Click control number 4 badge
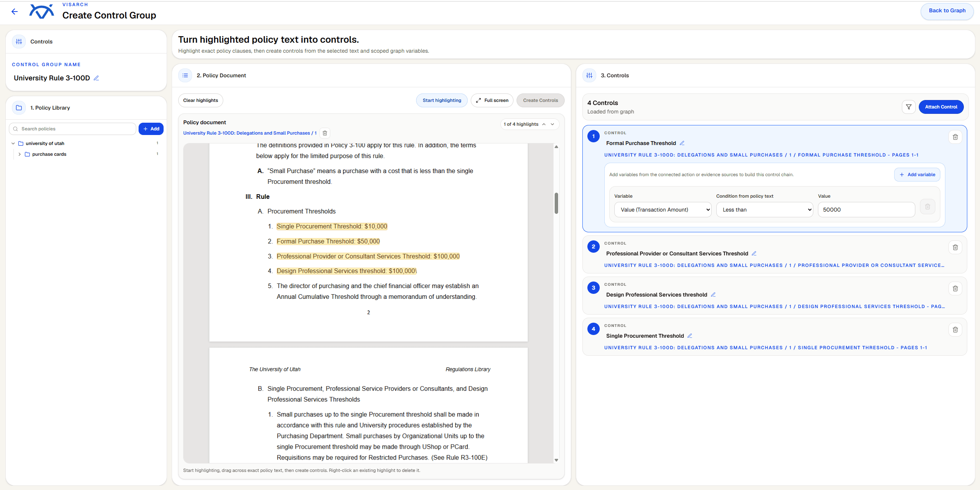 [x=593, y=329]
